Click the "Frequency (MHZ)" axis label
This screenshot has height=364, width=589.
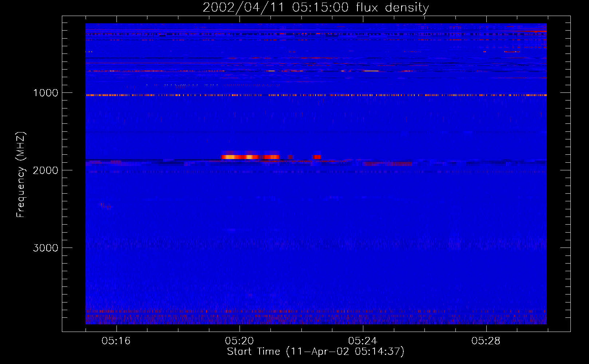coord(21,175)
